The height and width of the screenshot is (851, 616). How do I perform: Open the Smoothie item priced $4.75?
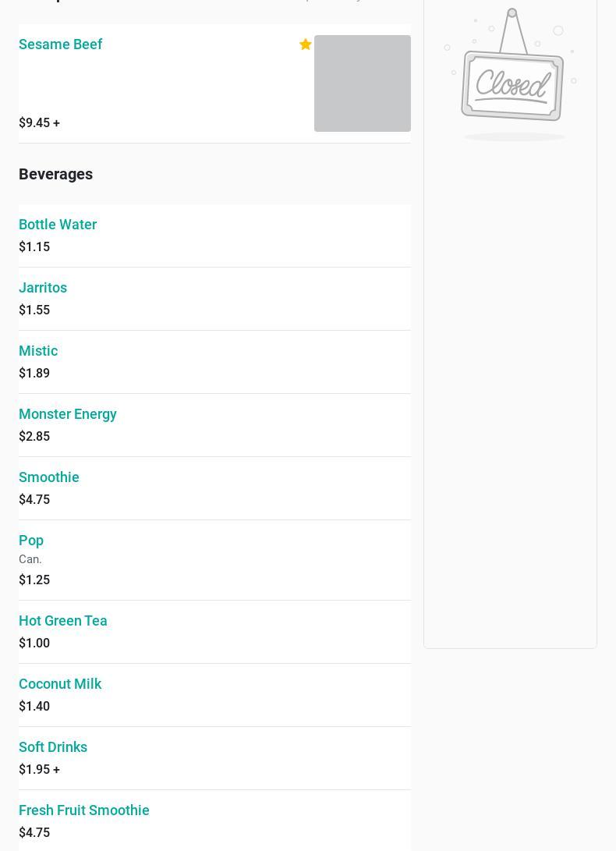49,477
